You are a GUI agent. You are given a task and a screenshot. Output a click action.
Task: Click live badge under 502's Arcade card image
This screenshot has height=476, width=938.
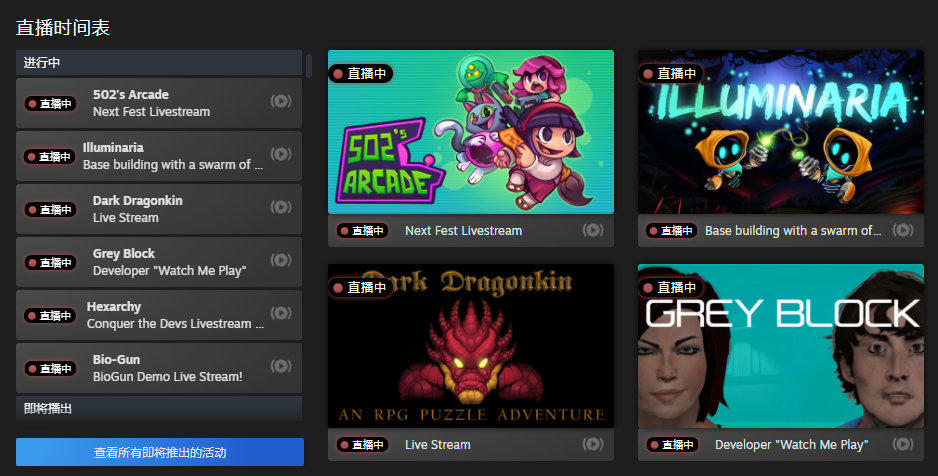(x=363, y=231)
